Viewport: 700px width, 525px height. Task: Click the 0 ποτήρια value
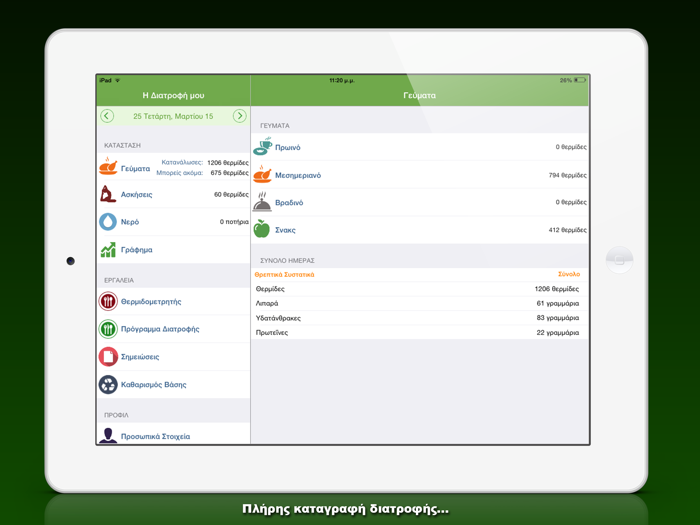click(234, 222)
